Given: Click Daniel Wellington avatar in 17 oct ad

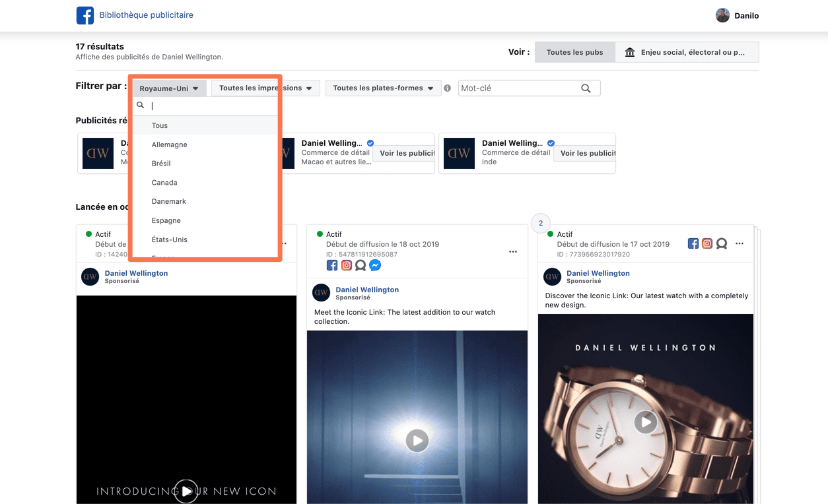Looking at the screenshot, I should (x=552, y=276).
